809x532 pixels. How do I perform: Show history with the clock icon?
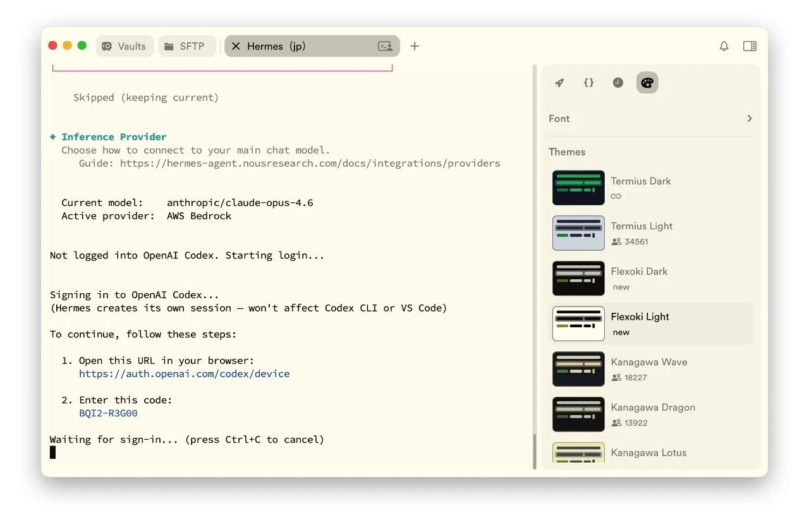coord(618,83)
